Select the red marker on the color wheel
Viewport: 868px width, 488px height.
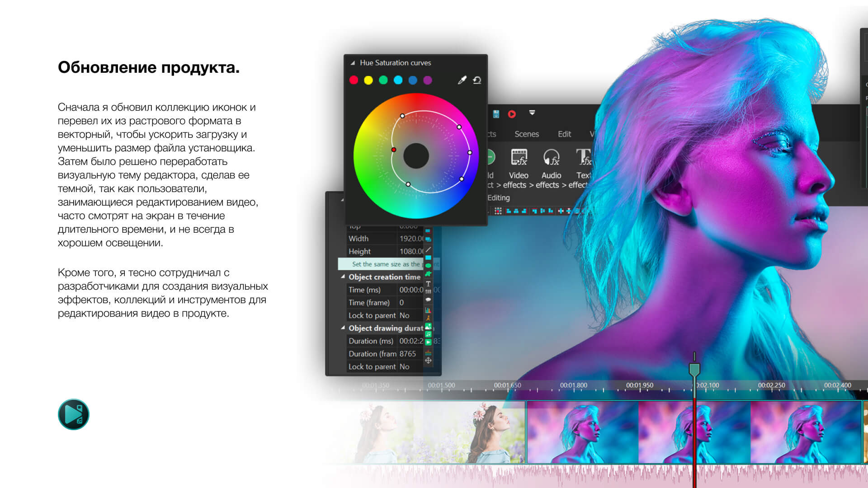pyautogui.click(x=394, y=149)
